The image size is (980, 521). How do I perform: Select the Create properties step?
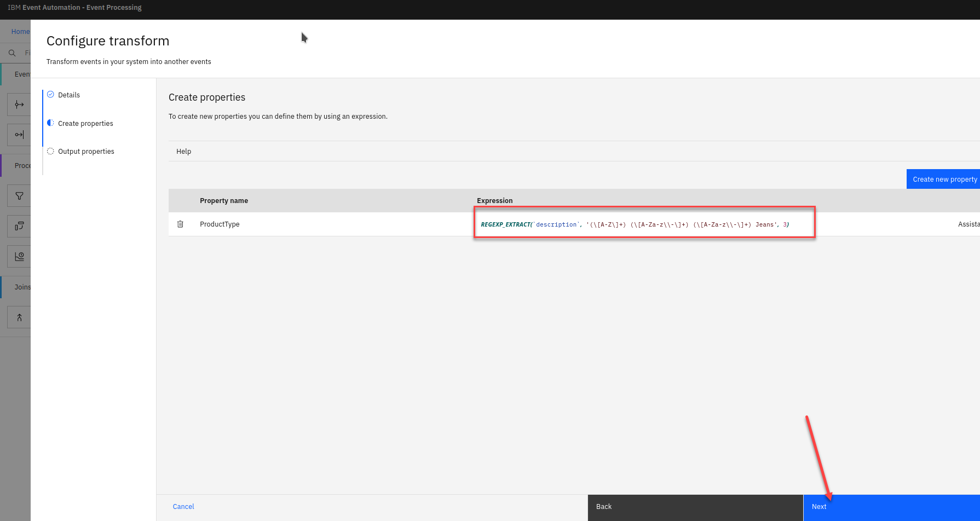click(x=85, y=124)
